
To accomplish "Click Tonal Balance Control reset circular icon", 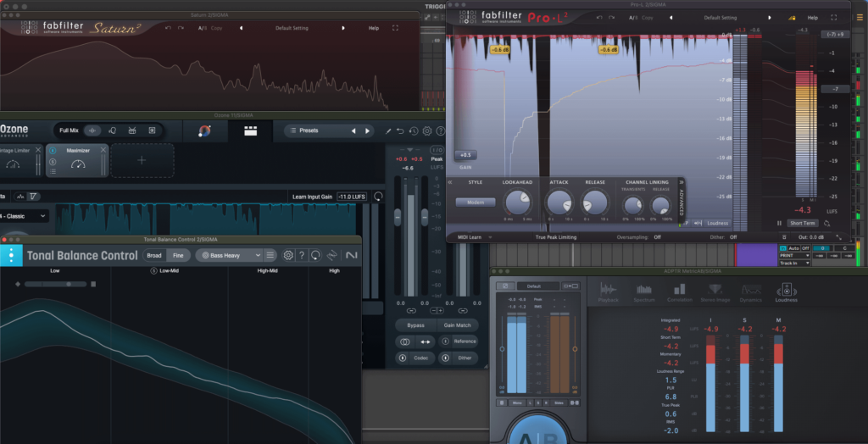I will point(315,255).
